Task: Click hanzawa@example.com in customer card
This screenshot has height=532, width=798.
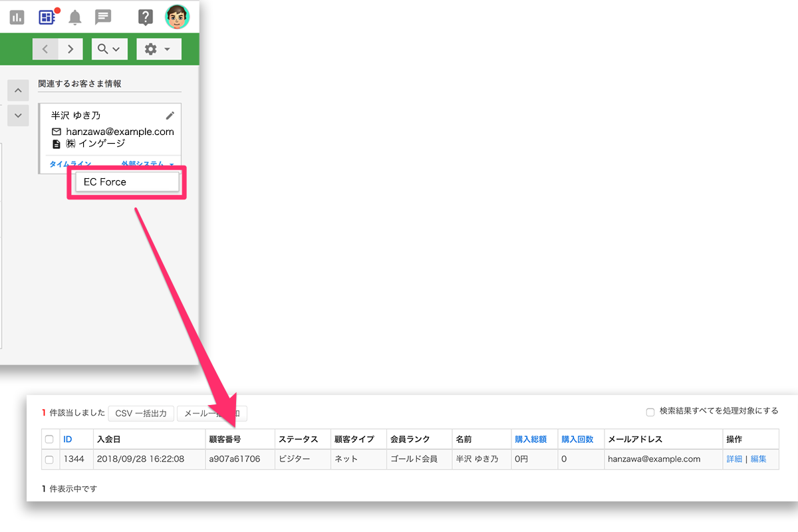Action: pyautogui.click(x=120, y=132)
